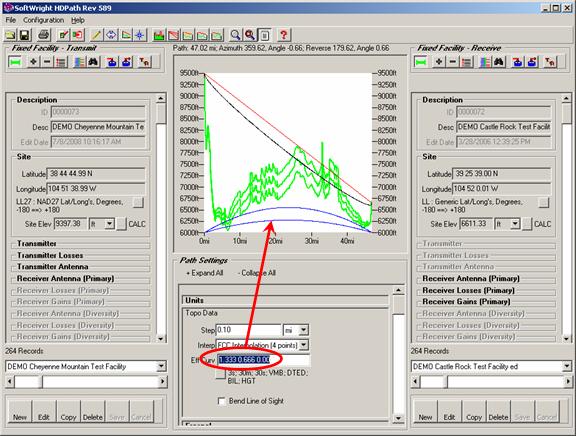The image size is (576, 436).
Task: Expand Receiver Gains (Primary) in Receive panel
Action: (x=466, y=302)
